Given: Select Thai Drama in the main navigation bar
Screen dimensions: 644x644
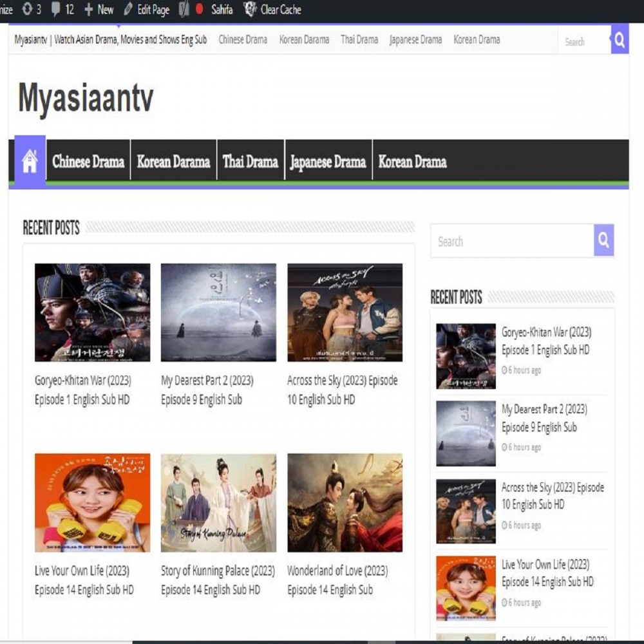Looking at the screenshot, I should (x=251, y=161).
